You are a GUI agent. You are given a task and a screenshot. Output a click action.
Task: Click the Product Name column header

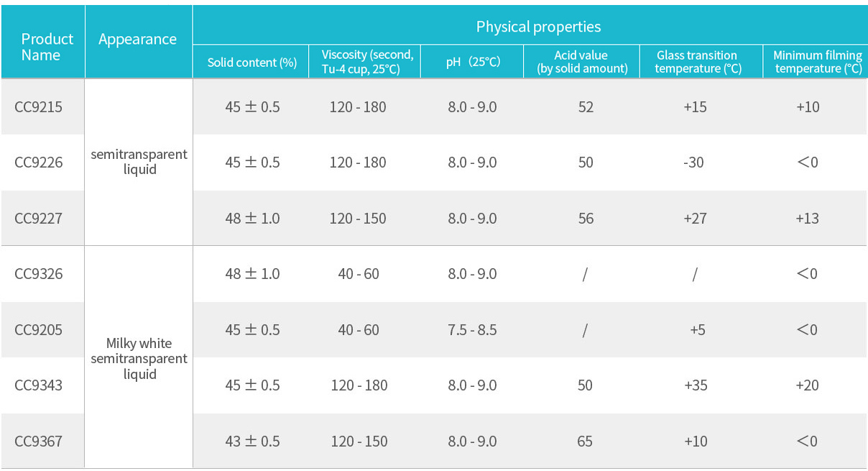[x=47, y=47]
